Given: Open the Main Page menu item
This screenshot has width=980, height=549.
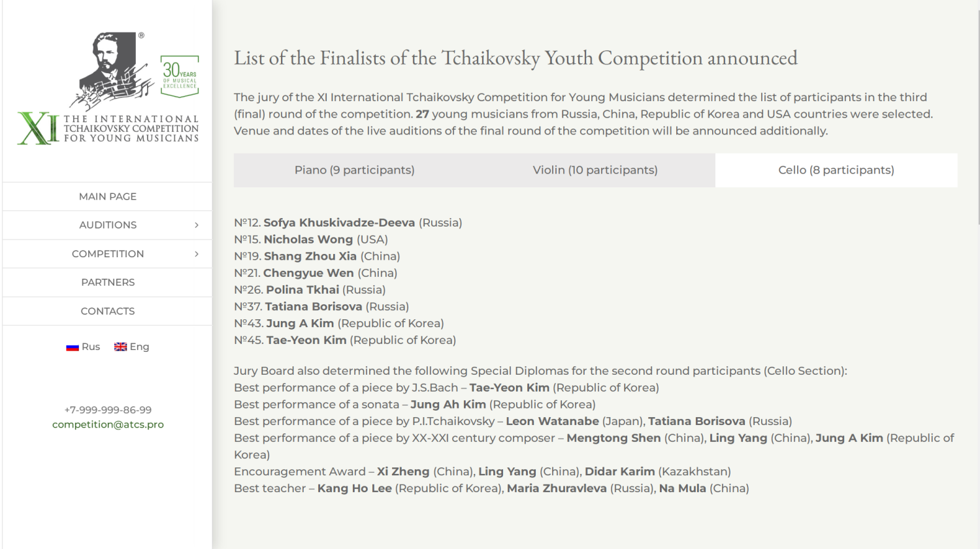Looking at the screenshot, I should [108, 196].
